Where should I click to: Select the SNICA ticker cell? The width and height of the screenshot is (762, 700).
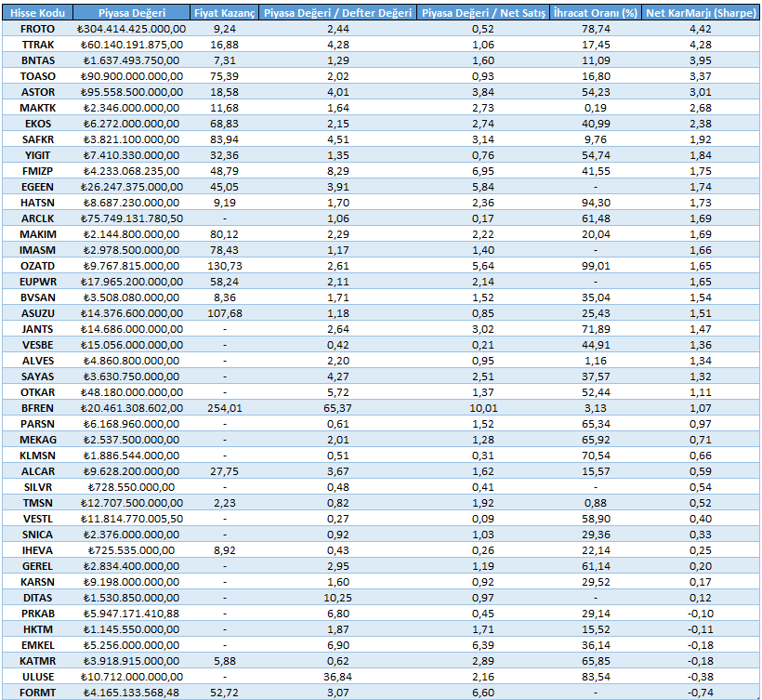pos(37,535)
